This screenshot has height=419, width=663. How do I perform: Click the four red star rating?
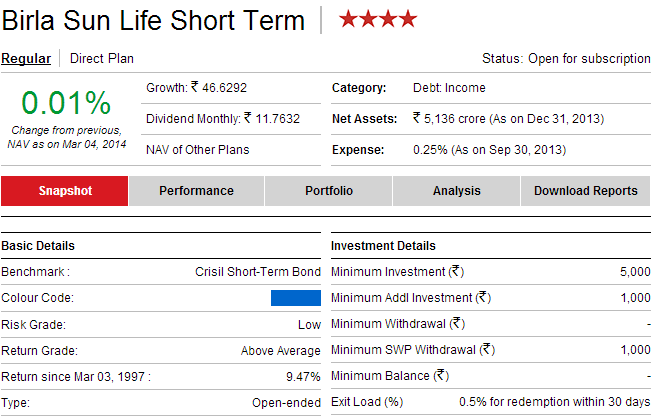click(378, 19)
